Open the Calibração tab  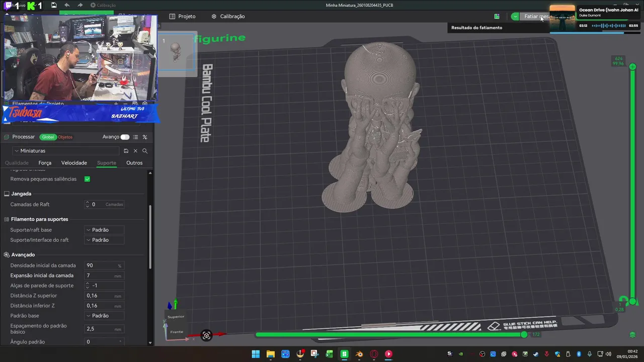pyautogui.click(x=228, y=16)
